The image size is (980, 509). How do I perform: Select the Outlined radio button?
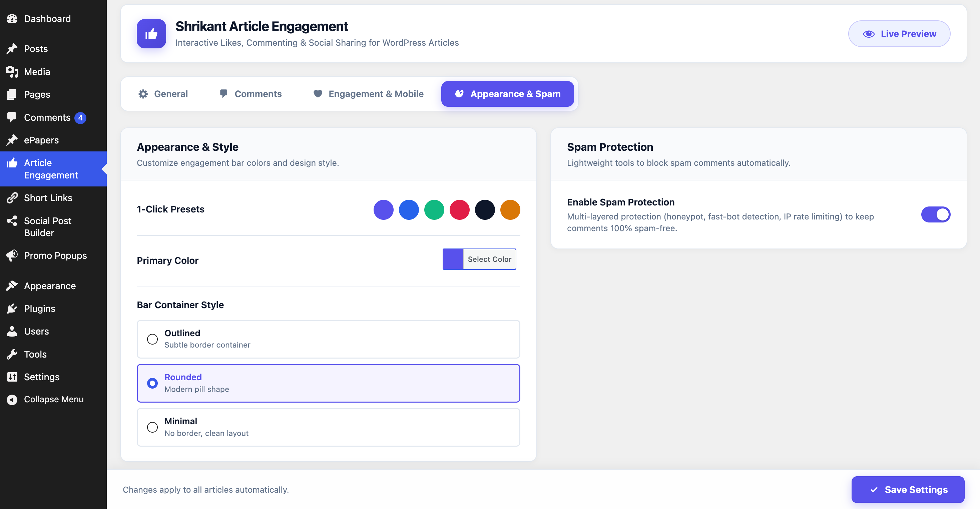(x=152, y=339)
